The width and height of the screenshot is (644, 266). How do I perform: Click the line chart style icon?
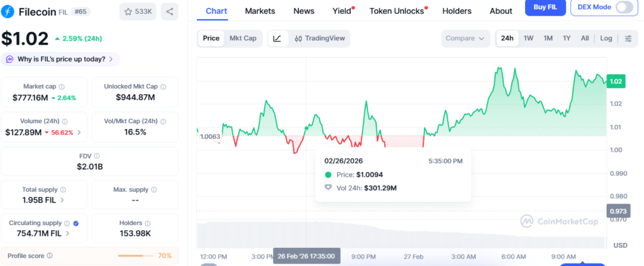click(277, 38)
